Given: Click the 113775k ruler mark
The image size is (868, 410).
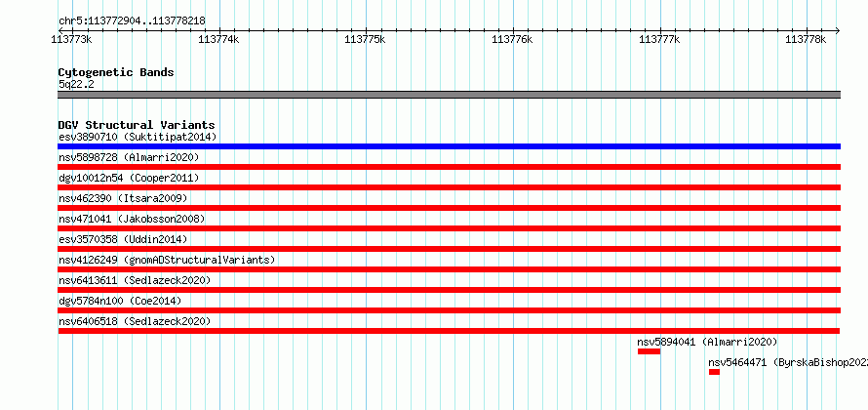Looking at the screenshot, I should [366, 39].
